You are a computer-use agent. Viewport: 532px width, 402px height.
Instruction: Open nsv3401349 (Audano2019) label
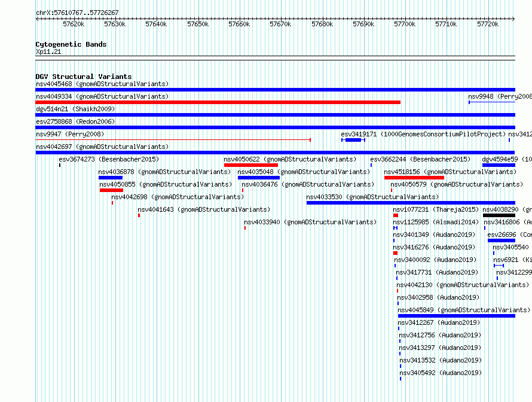click(x=435, y=234)
